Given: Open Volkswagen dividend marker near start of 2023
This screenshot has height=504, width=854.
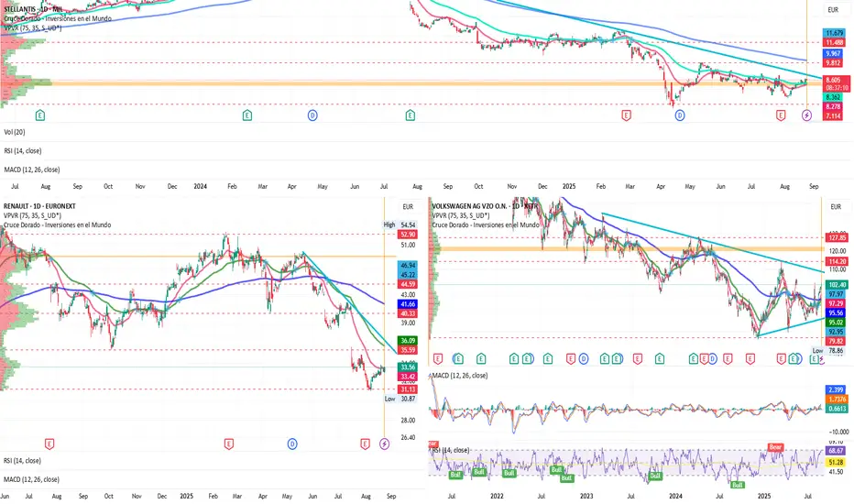Looking at the screenshot, I should 584,358.
